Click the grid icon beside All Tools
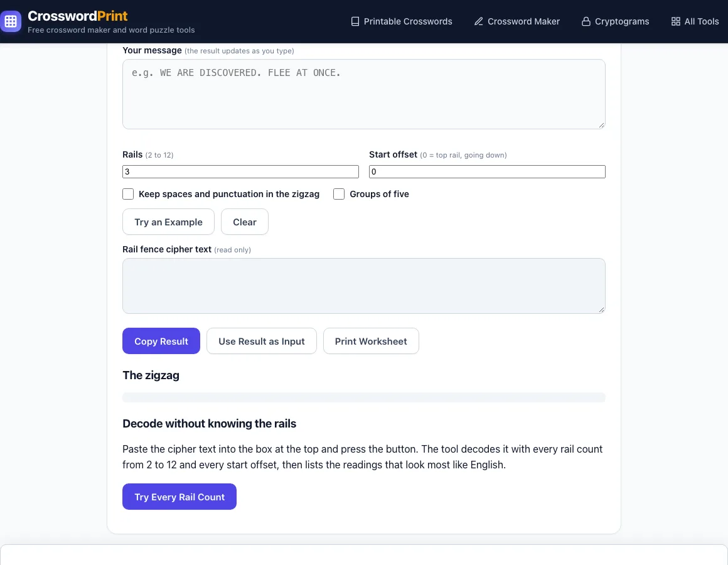This screenshot has width=728, height=565. coord(675,21)
